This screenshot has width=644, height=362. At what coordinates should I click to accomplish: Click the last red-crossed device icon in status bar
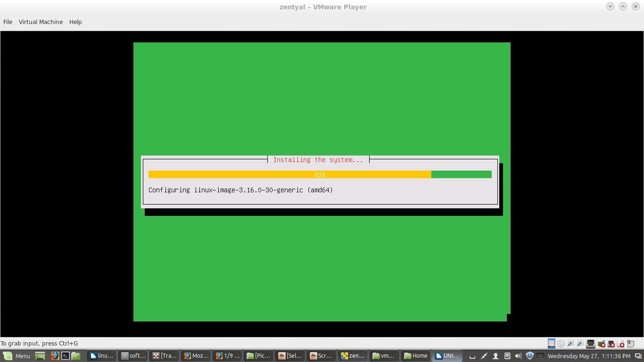click(x=620, y=344)
